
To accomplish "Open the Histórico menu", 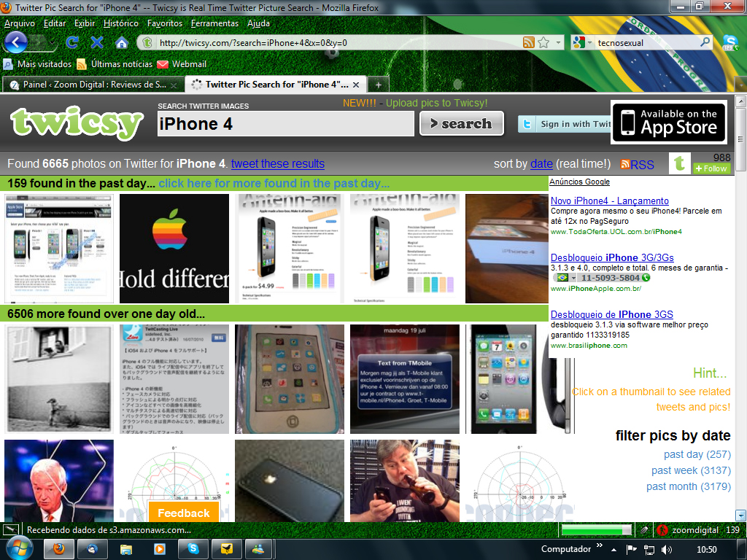I will 121,23.
